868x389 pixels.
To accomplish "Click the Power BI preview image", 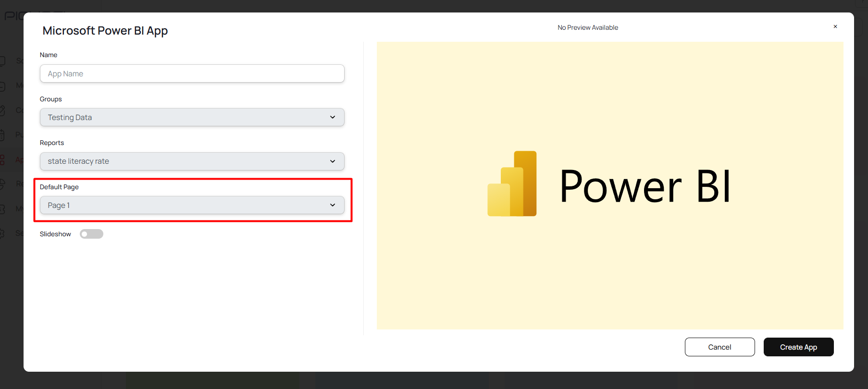I will point(610,185).
